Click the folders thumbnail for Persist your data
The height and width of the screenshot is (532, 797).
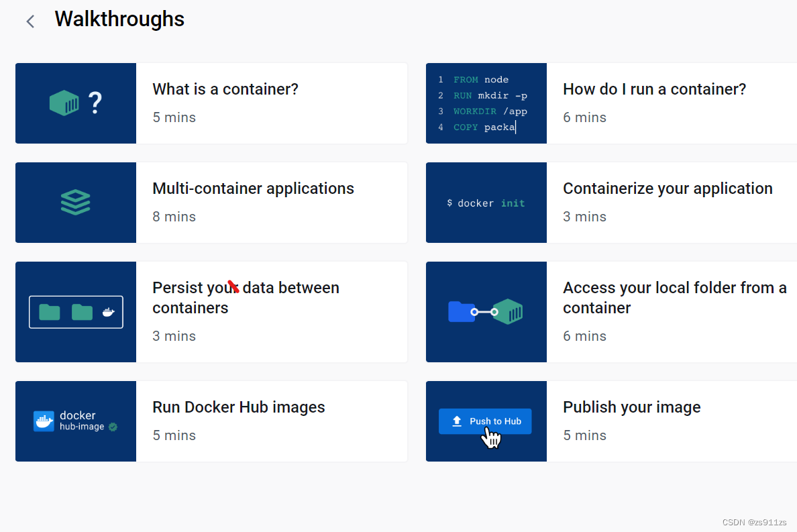point(76,312)
